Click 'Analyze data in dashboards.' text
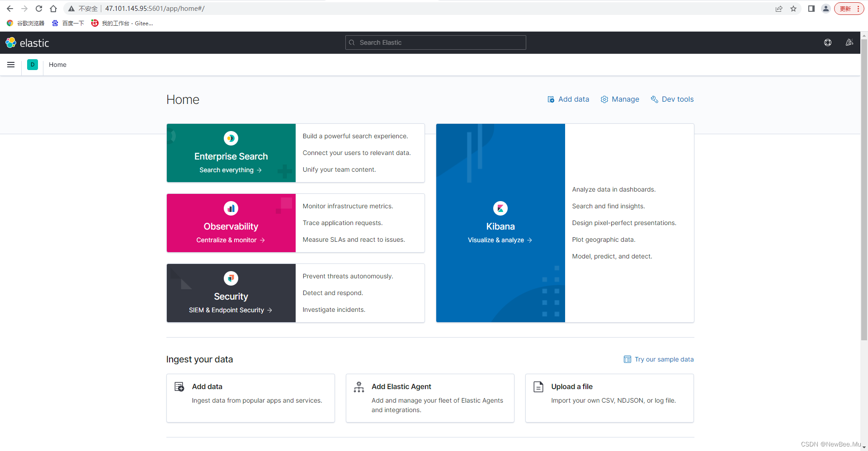This screenshot has height=451, width=868. tap(614, 189)
